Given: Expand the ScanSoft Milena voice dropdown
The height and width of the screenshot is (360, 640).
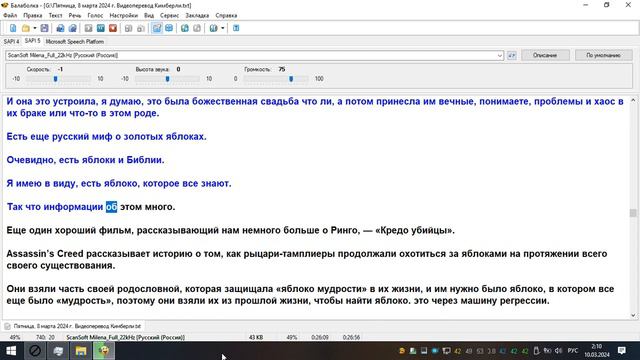Looking at the screenshot, I should click(500, 56).
